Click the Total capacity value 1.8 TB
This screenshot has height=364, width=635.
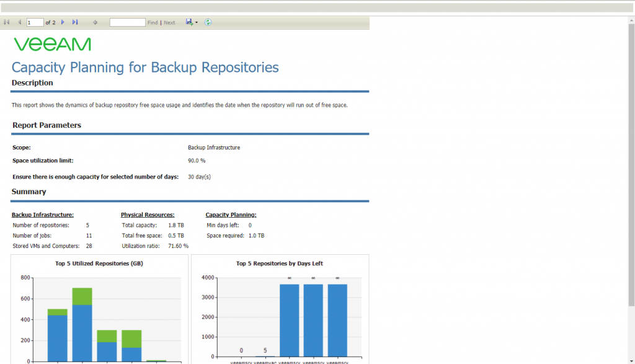click(x=176, y=225)
